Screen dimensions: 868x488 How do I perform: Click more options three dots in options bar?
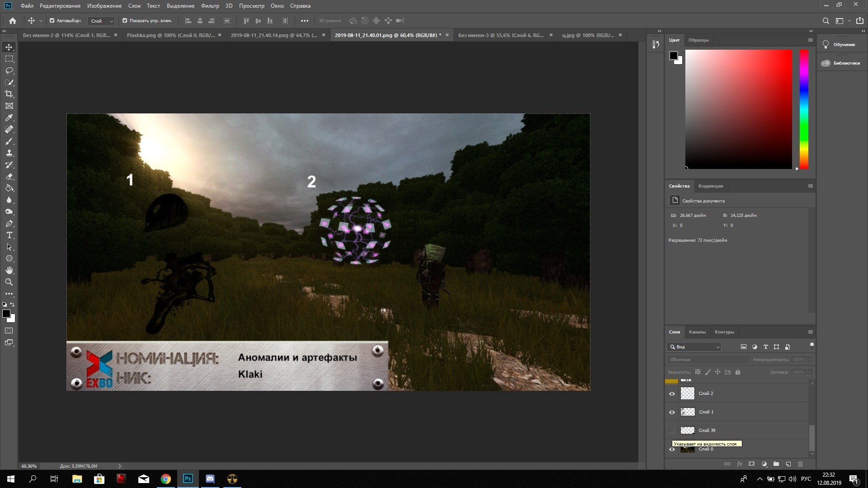tap(305, 21)
